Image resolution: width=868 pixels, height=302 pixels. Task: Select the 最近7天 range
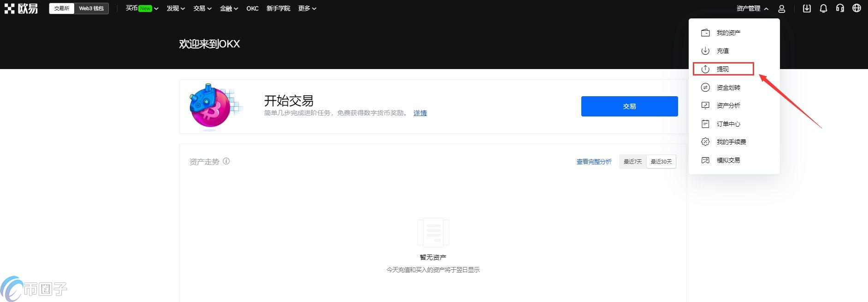633,162
